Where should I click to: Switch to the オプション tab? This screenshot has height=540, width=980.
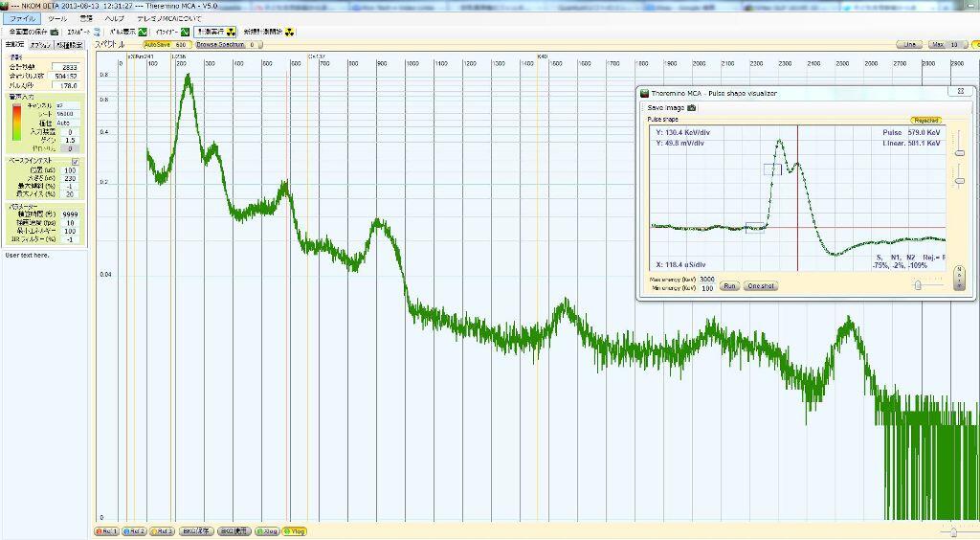coord(40,45)
